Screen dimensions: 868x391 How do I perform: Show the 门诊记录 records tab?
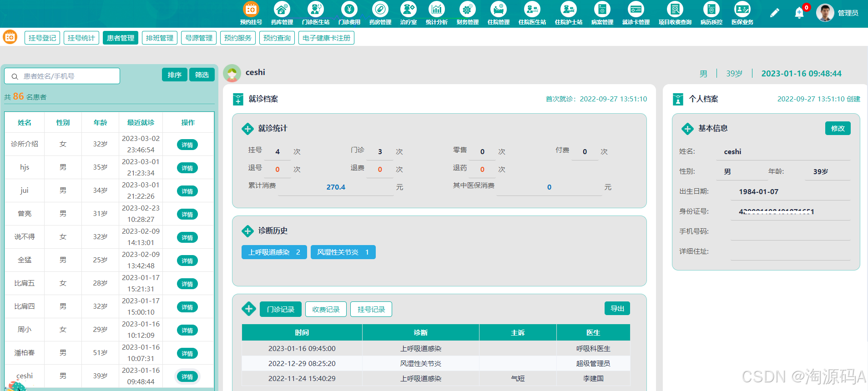pos(281,309)
